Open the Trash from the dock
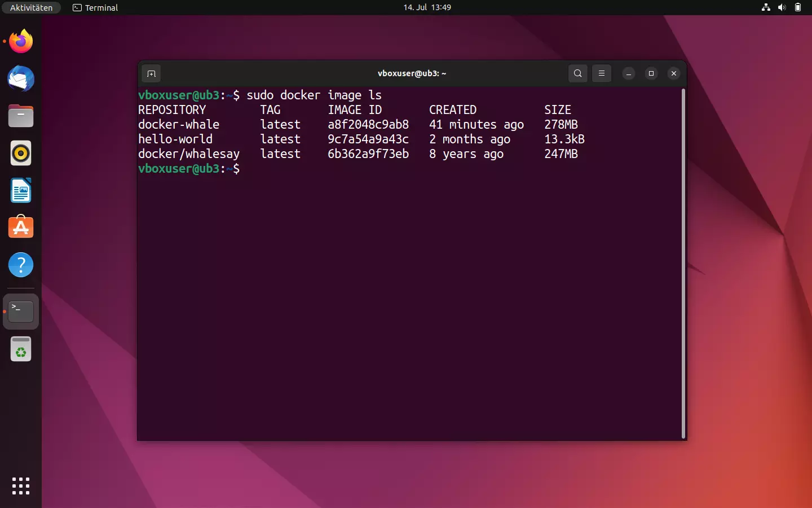 20,349
